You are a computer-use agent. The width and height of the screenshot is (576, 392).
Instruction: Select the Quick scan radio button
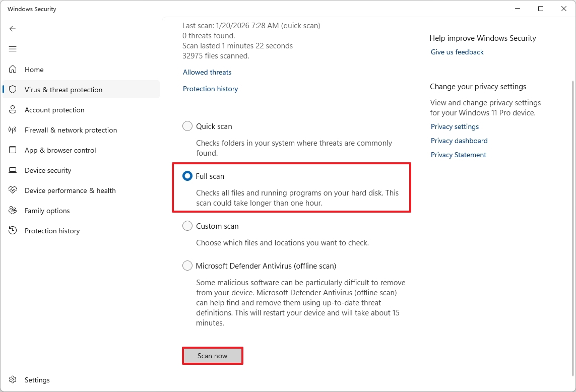click(187, 126)
